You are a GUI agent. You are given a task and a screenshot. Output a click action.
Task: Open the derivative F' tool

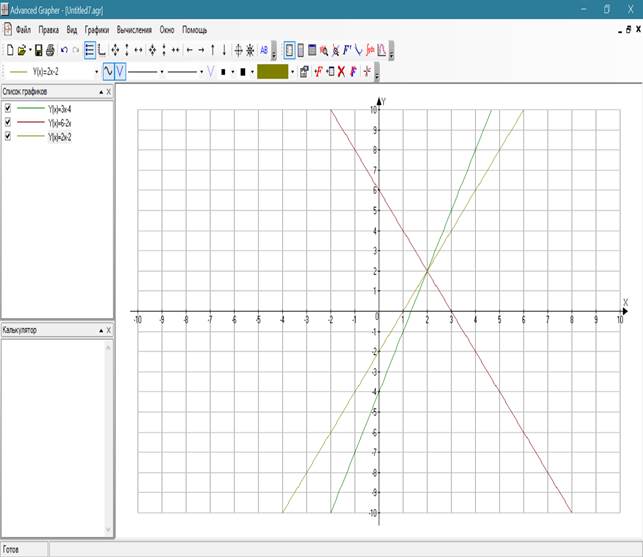click(347, 50)
